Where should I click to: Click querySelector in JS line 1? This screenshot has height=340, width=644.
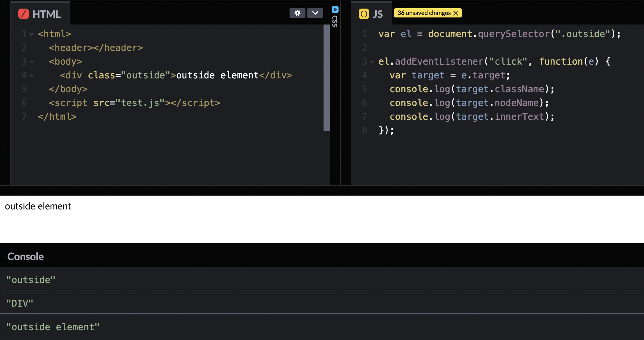[514, 34]
